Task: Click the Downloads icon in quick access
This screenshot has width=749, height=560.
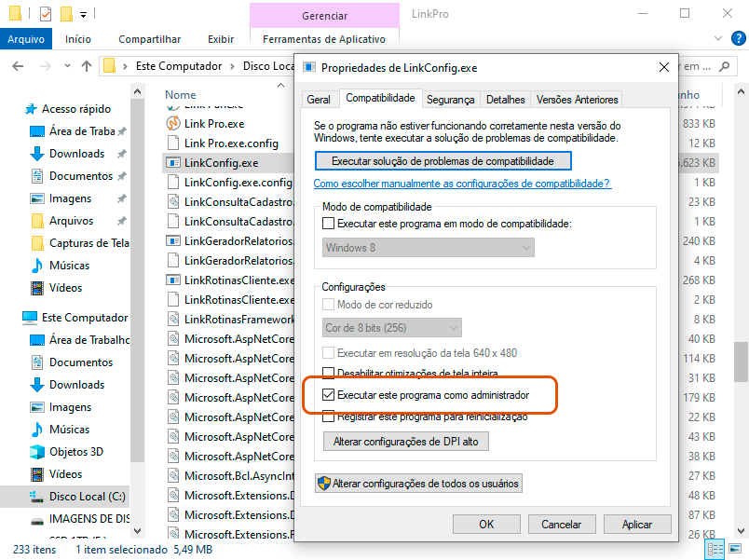Action: (37, 154)
